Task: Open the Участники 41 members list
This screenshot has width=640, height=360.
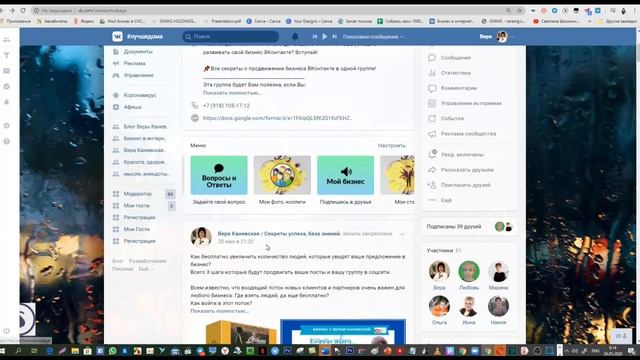Action: [444, 250]
